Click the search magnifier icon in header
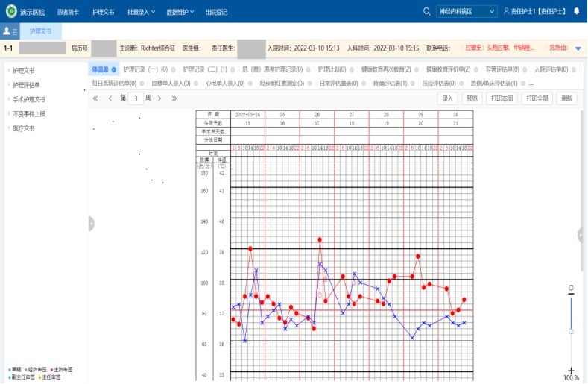This screenshot has width=588, height=384. pos(426,12)
